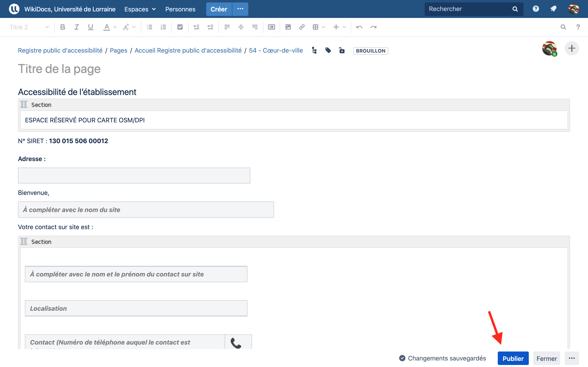Image resolution: width=588 pixels, height=367 pixels.
Task: Open the Pages breadcrumb link
Action: tap(118, 51)
